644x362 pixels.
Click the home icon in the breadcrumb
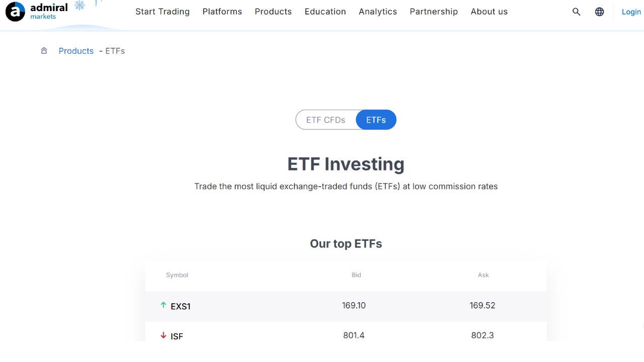pos(44,50)
